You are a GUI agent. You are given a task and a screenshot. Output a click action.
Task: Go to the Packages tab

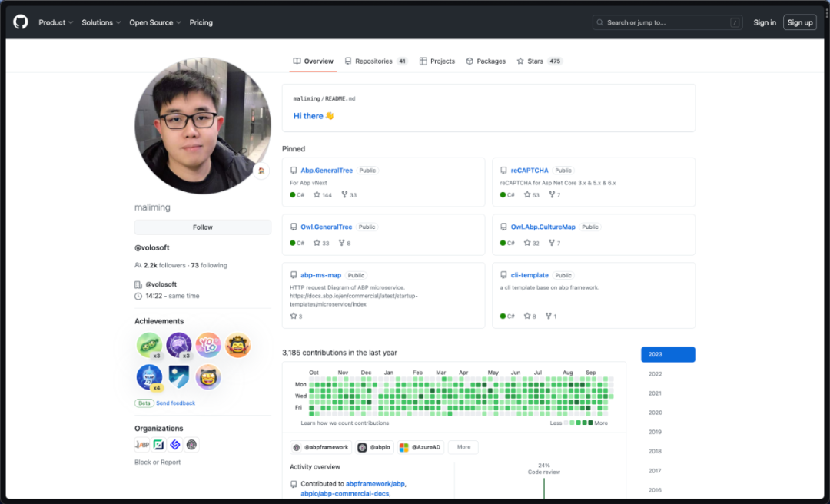point(486,61)
